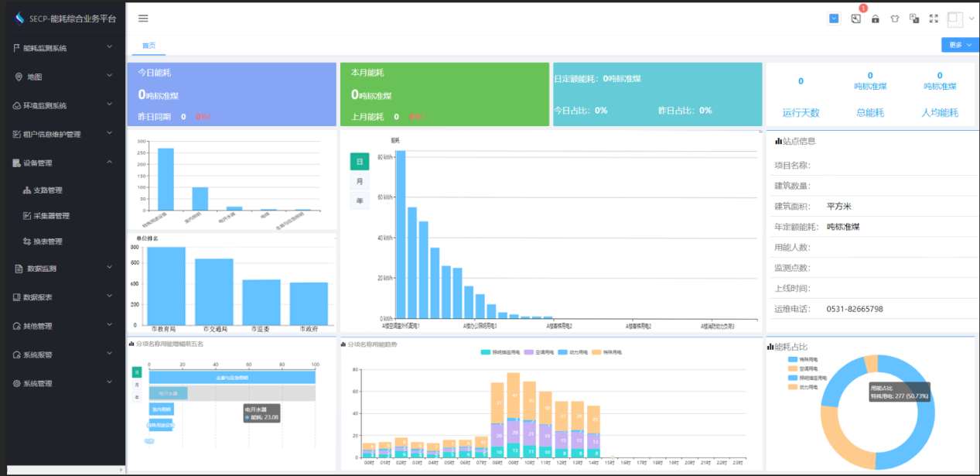This screenshot has height=476, width=980.
Task: Click the 运行天数 label link
Action: point(801,113)
